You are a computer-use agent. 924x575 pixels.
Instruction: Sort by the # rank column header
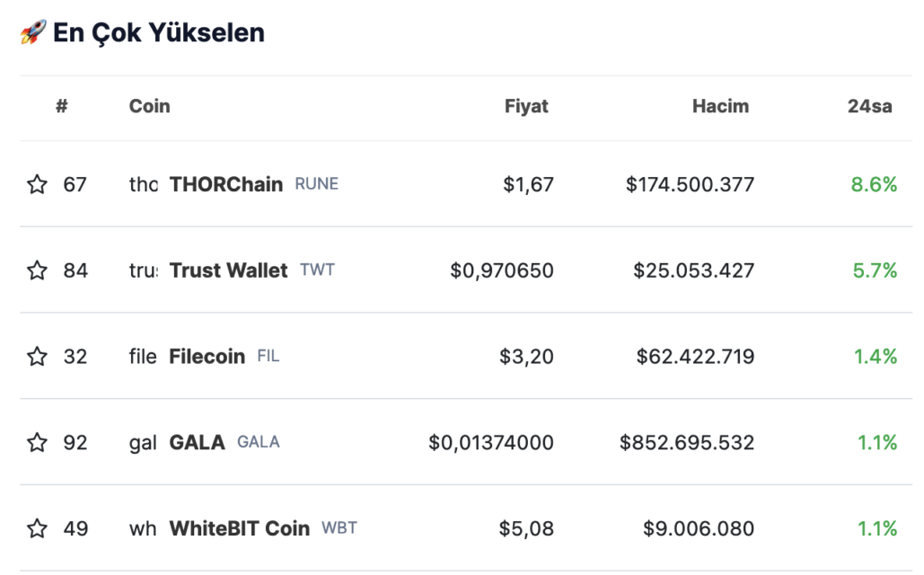[x=62, y=106]
